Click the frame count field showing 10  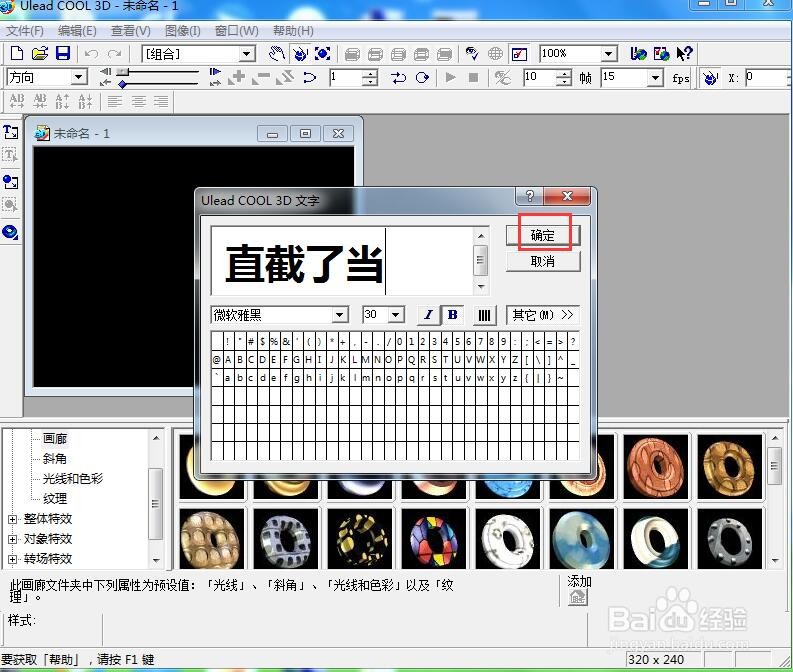540,77
